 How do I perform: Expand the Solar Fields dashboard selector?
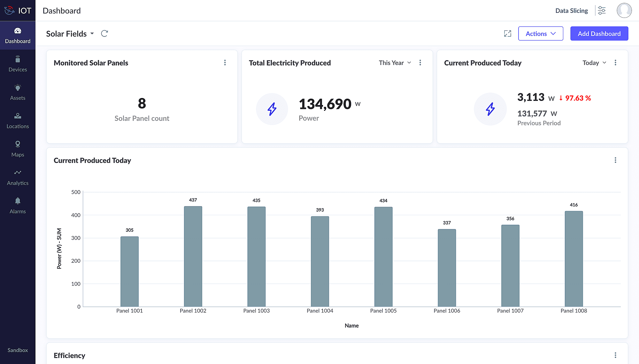(70, 34)
